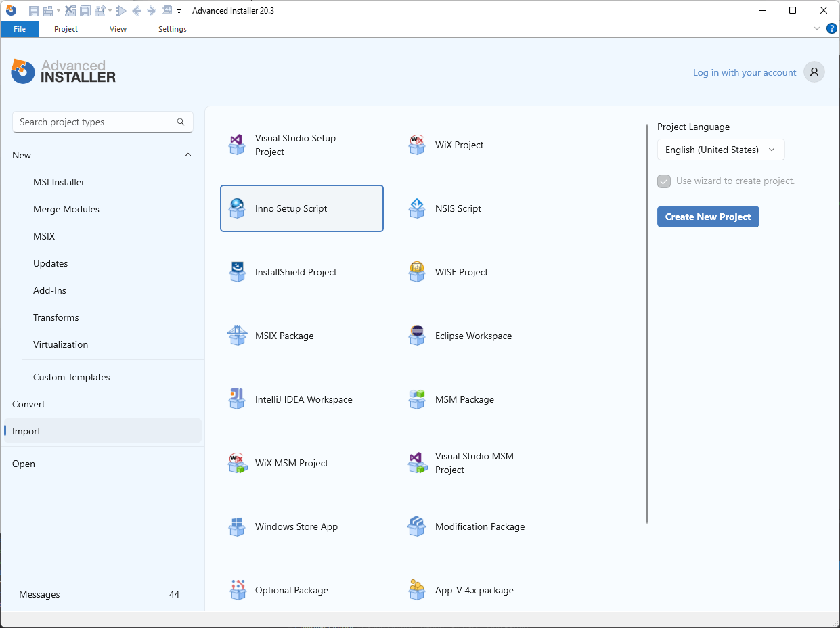
Task: Open Messages at the sidebar bottom
Action: tap(39, 594)
